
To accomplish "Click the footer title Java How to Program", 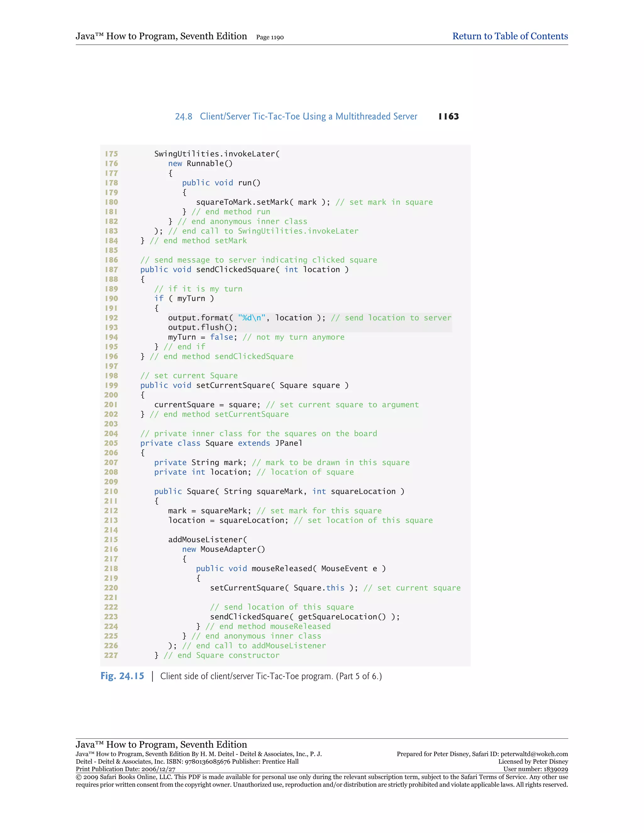I will (161, 744).
